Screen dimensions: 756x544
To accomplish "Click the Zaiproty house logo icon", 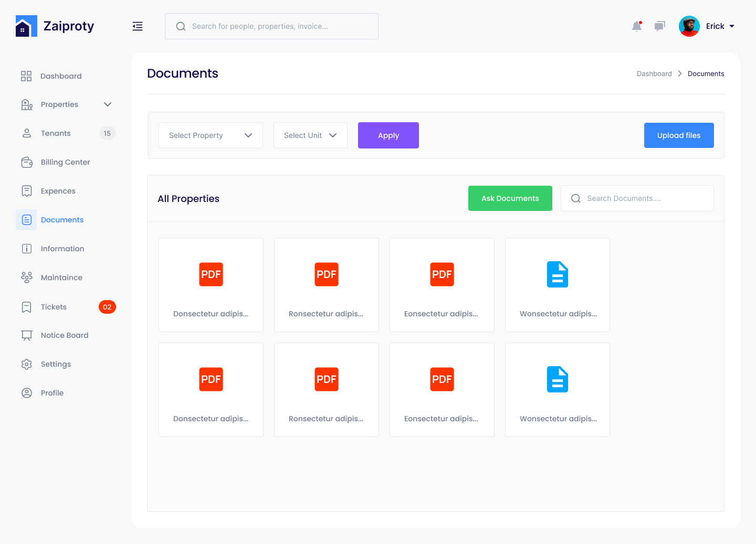I will click(26, 26).
